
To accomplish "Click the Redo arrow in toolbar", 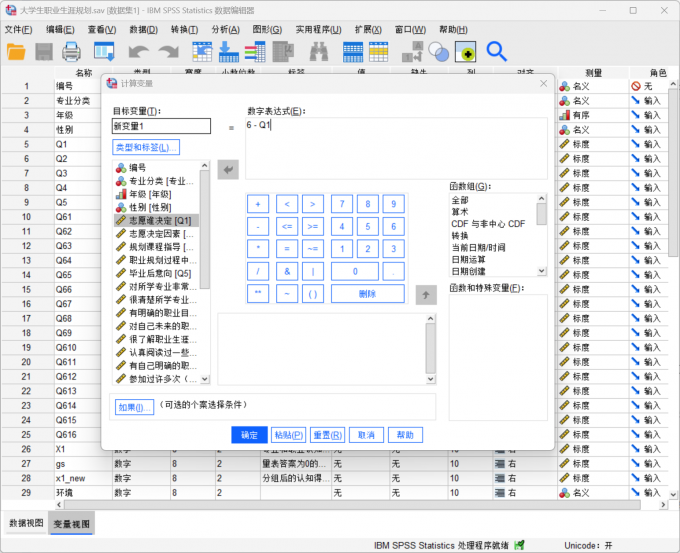I will point(168,52).
